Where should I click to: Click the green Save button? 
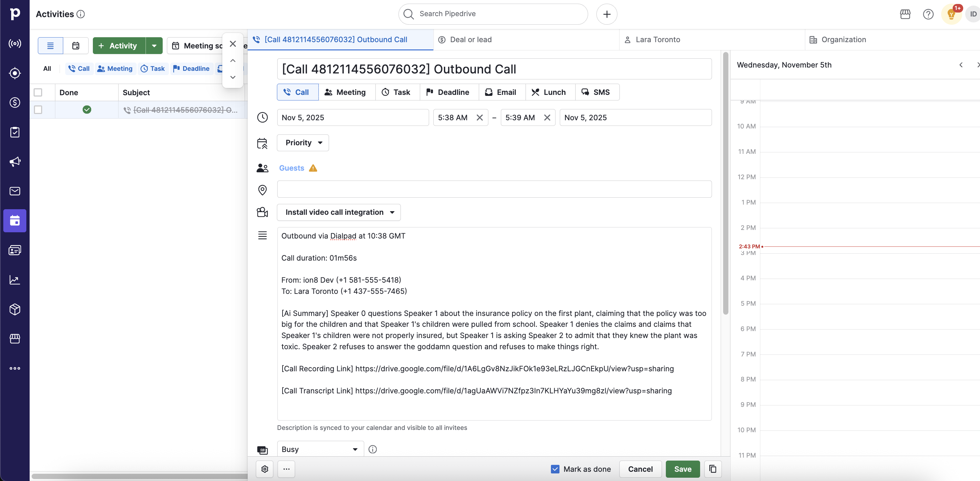point(683,469)
